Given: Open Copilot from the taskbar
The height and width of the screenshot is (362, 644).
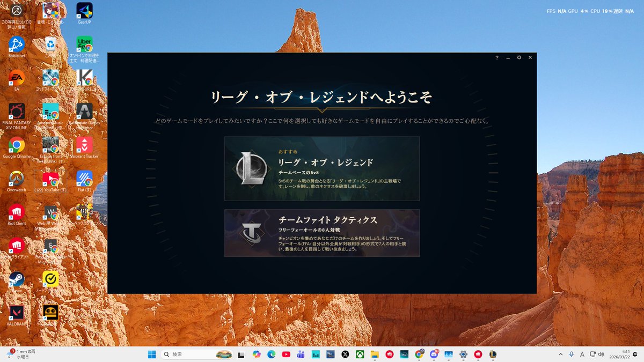Looking at the screenshot, I should click(257, 354).
